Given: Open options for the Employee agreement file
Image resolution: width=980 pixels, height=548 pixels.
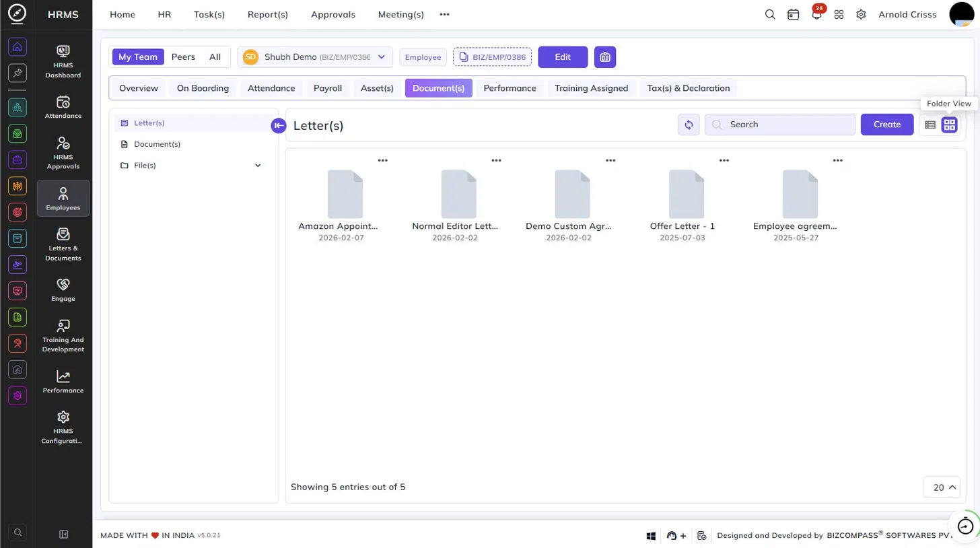Looking at the screenshot, I should (838, 160).
